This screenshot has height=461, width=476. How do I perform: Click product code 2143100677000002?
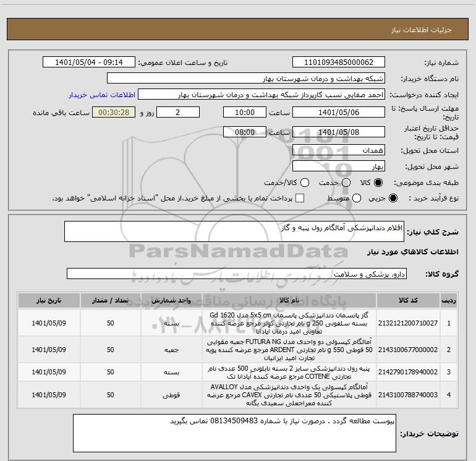[x=408, y=350]
